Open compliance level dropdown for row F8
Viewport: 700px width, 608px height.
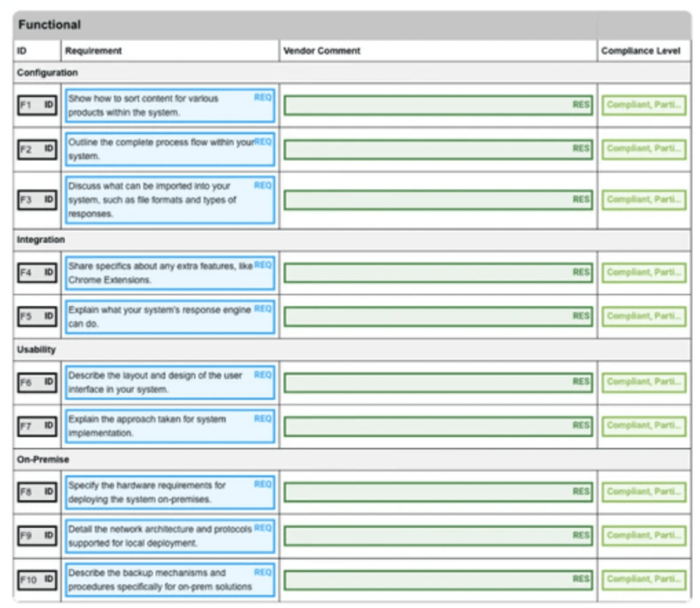coord(644,492)
